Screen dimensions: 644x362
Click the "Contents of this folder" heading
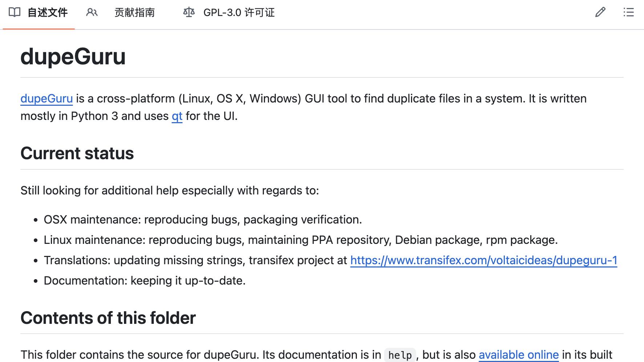click(108, 318)
